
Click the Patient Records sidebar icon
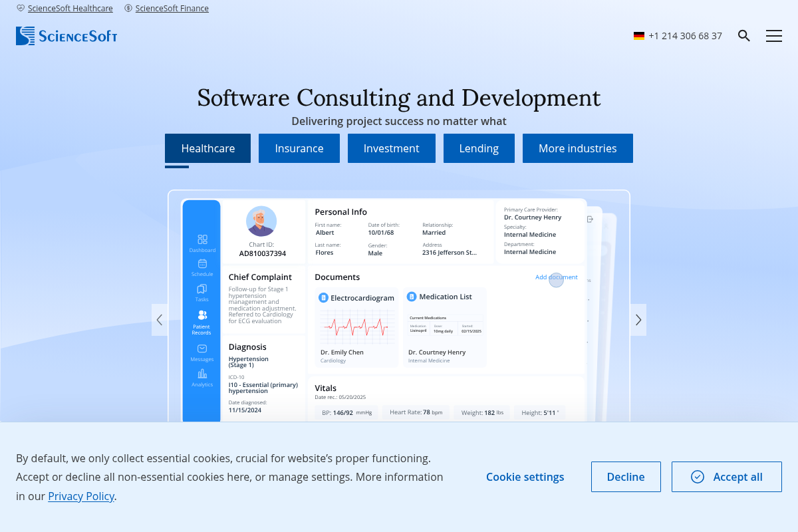click(x=202, y=315)
